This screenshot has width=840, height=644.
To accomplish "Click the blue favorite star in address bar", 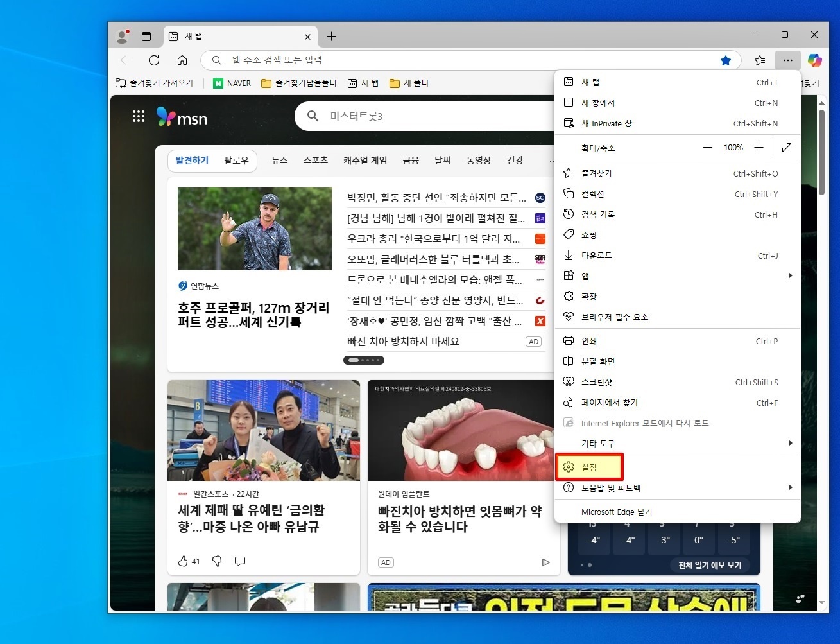I will 726,60.
